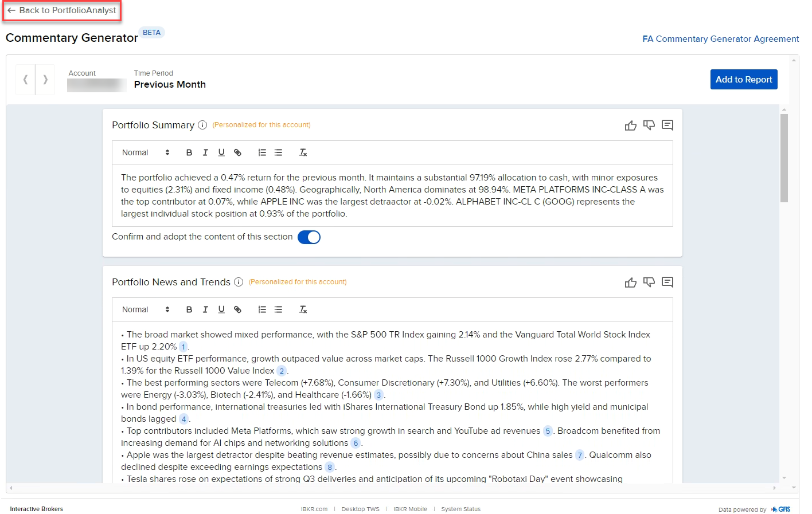Click thumbs up on Portfolio News and Trends
Image resolution: width=812 pixels, height=514 pixels.
click(x=630, y=282)
